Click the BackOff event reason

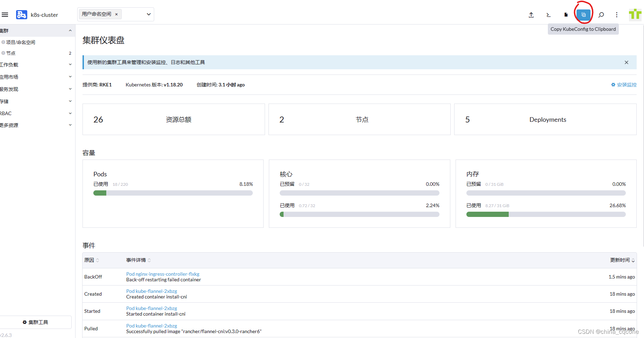click(93, 277)
